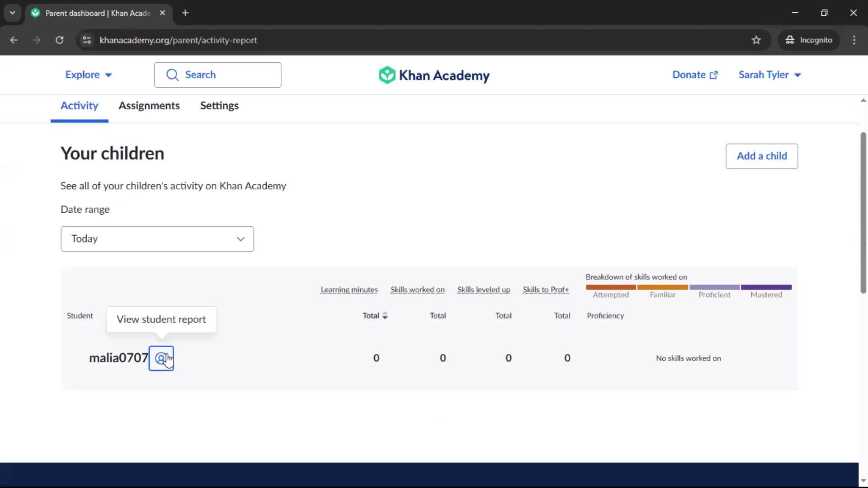Image resolution: width=868 pixels, height=488 pixels.
Task: Switch to the Assignments tab
Action: point(149,106)
